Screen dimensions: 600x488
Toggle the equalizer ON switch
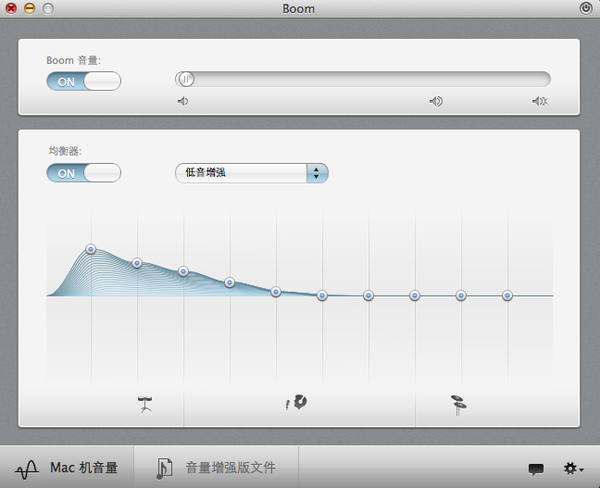click(x=83, y=173)
